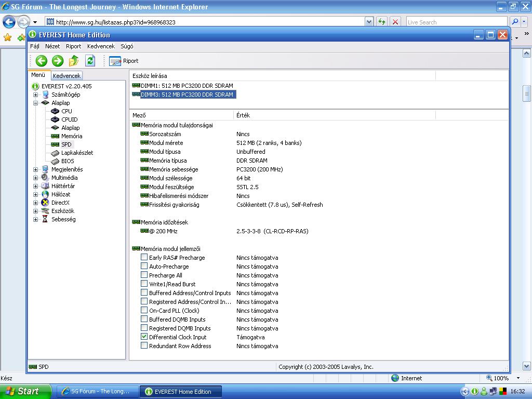Click the Érték column header
This screenshot has height=399, width=532.
(x=243, y=115)
